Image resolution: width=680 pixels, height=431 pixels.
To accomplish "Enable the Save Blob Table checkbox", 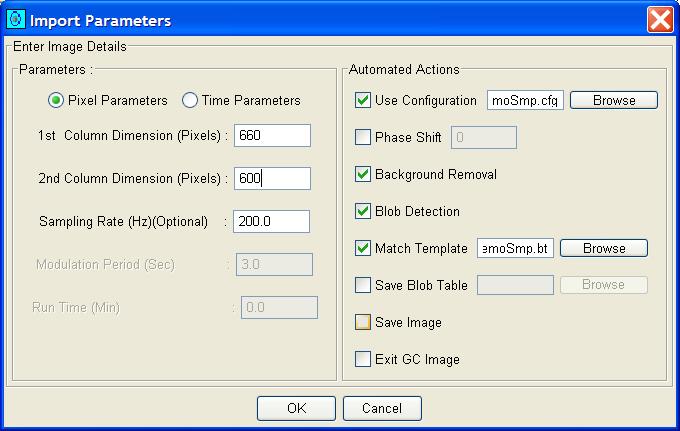I will click(363, 285).
